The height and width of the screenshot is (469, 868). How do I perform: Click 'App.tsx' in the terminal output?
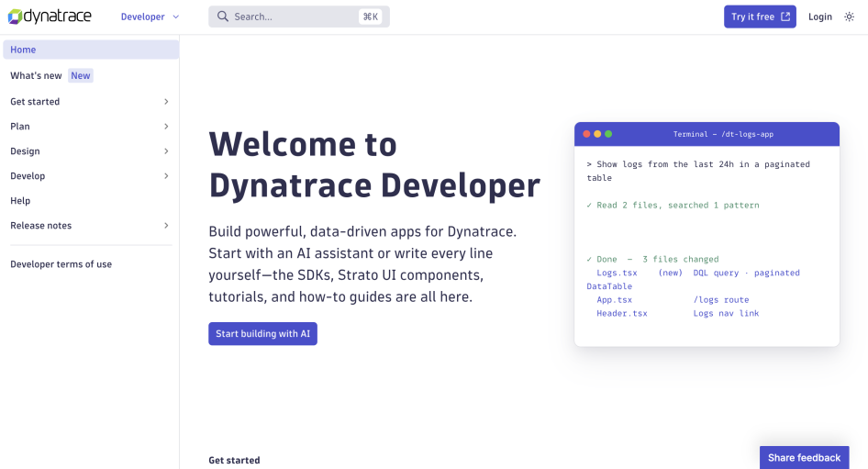pos(615,299)
